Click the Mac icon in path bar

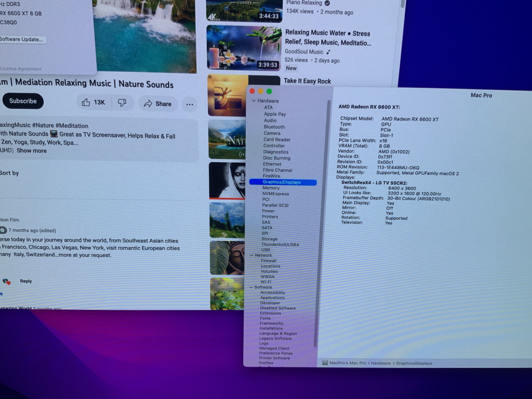[x=325, y=363]
